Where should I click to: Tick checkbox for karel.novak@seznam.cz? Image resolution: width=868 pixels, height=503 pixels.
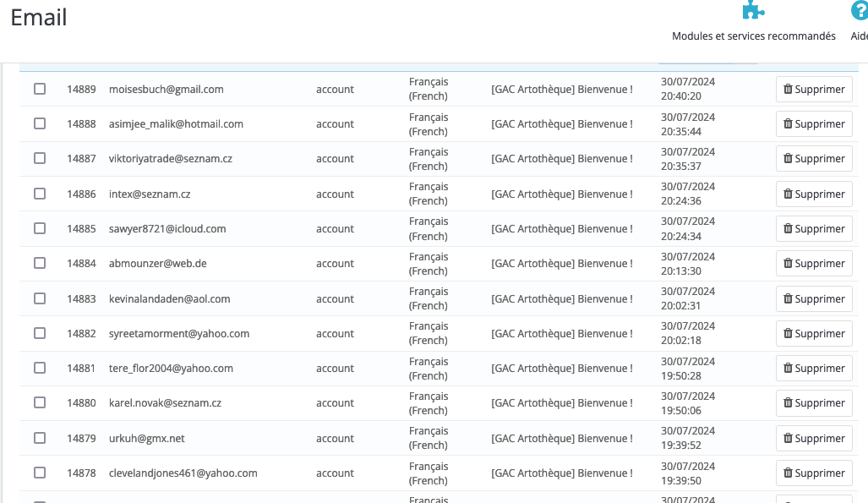[x=40, y=402]
